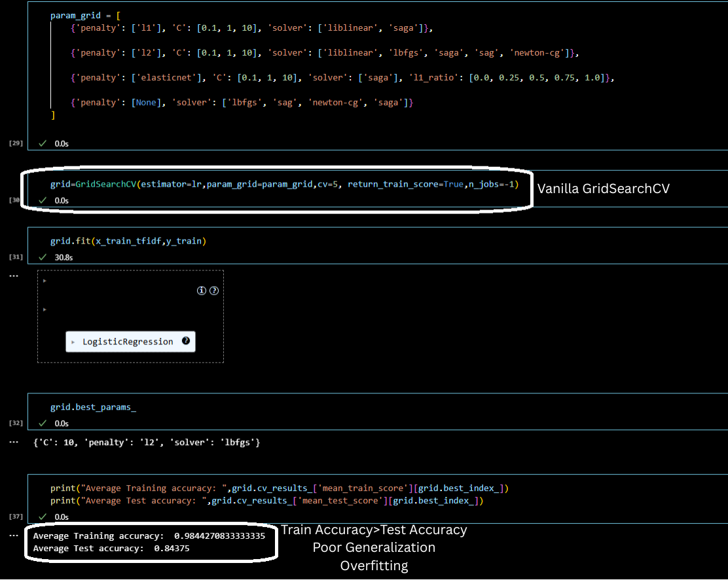Click output value 0.9844270833333335

tap(219, 536)
